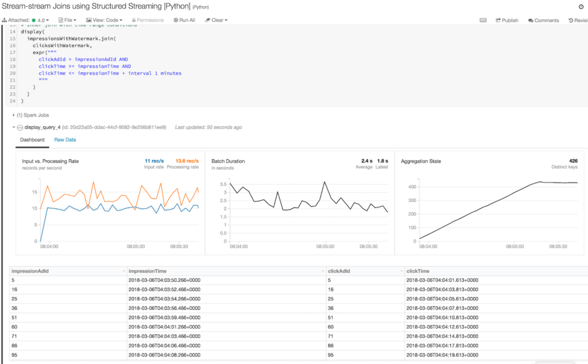Open impressionAdId column sort arrow
Image resolution: width=588 pixels, height=364 pixels.
pyautogui.click(x=123, y=271)
